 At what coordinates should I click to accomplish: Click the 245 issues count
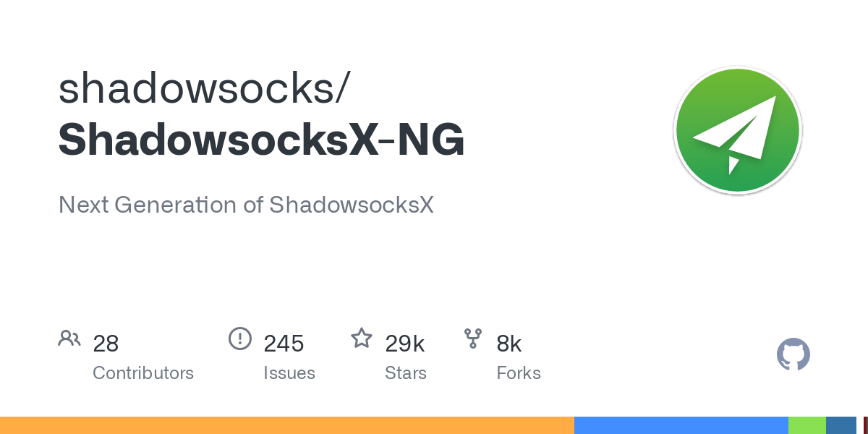[284, 344]
